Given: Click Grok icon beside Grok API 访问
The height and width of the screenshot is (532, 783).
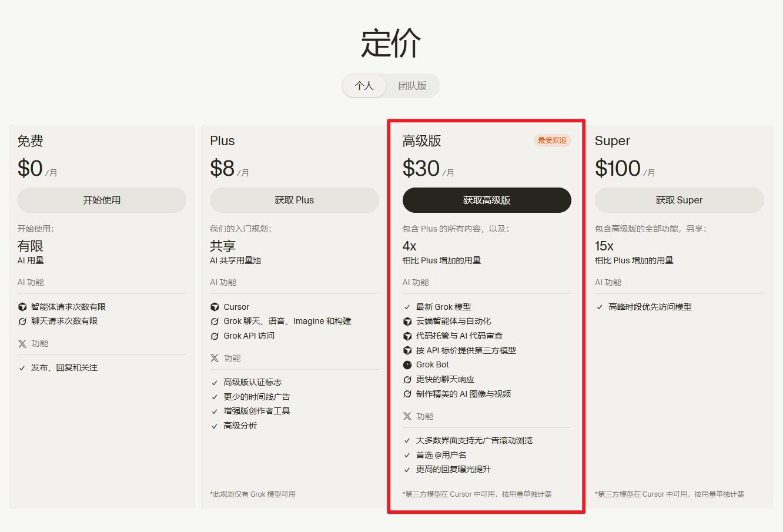Looking at the screenshot, I should click(x=215, y=336).
